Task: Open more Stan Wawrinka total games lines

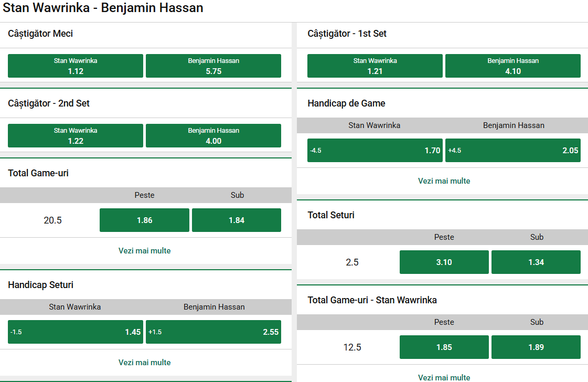Action: 444,377
